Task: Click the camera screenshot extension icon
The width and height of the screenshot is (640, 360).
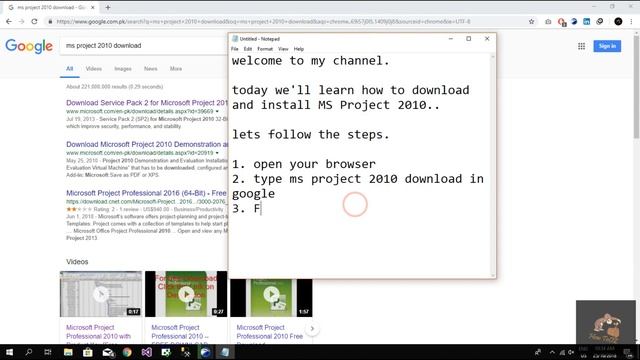Action: pos(548,22)
